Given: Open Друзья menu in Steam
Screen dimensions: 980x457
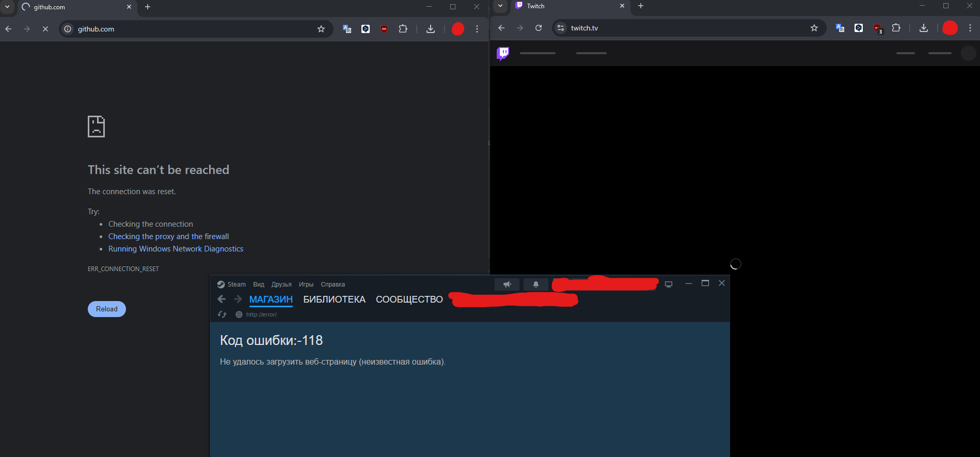Looking at the screenshot, I should click(281, 285).
